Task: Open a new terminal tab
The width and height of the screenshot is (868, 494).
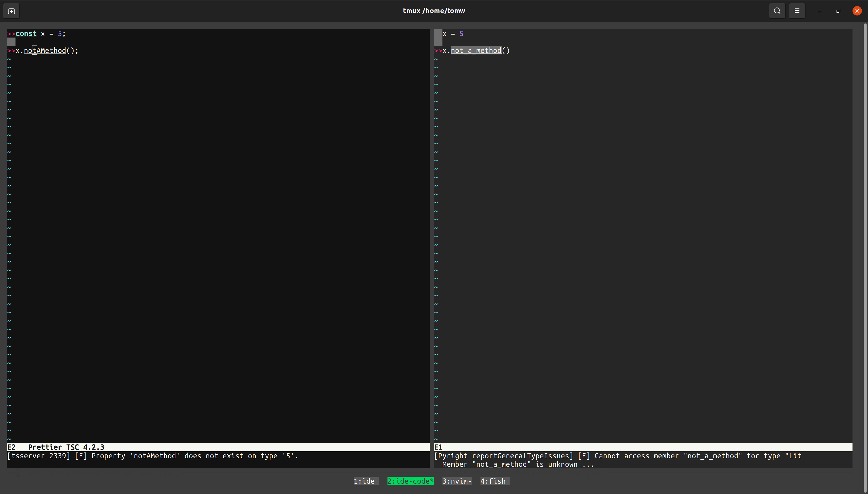Action: (11, 11)
